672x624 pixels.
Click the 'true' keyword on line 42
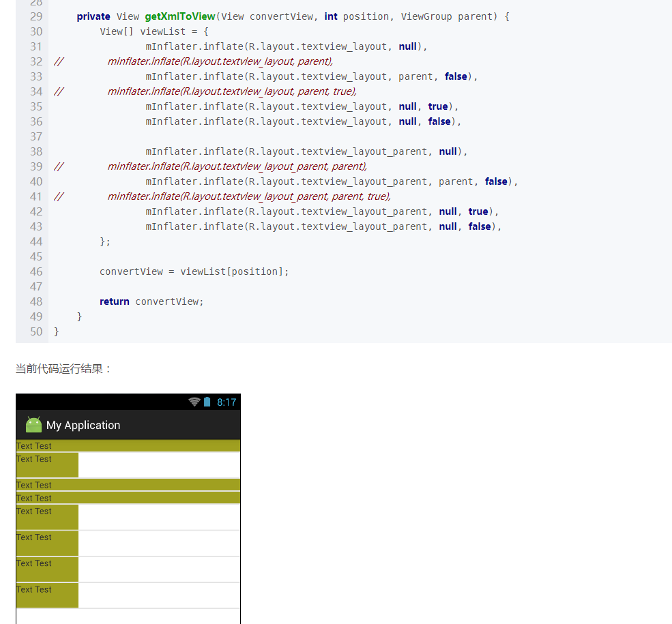pyautogui.click(x=478, y=211)
